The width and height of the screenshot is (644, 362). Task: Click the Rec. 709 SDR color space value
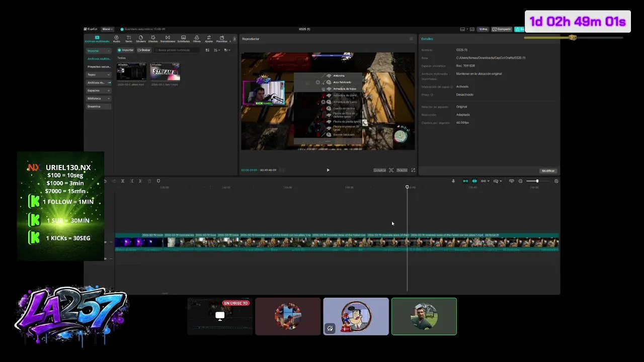(465, 66)
